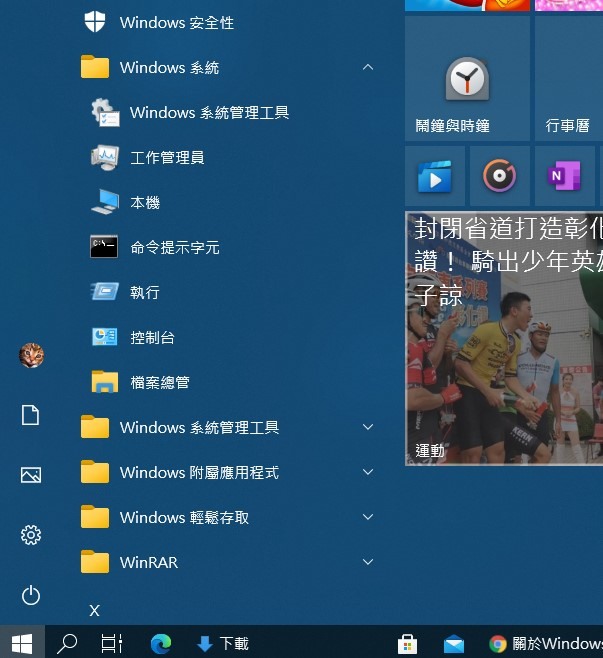
Task: Launch Groove Music disc tile
Action: (499, 176)
